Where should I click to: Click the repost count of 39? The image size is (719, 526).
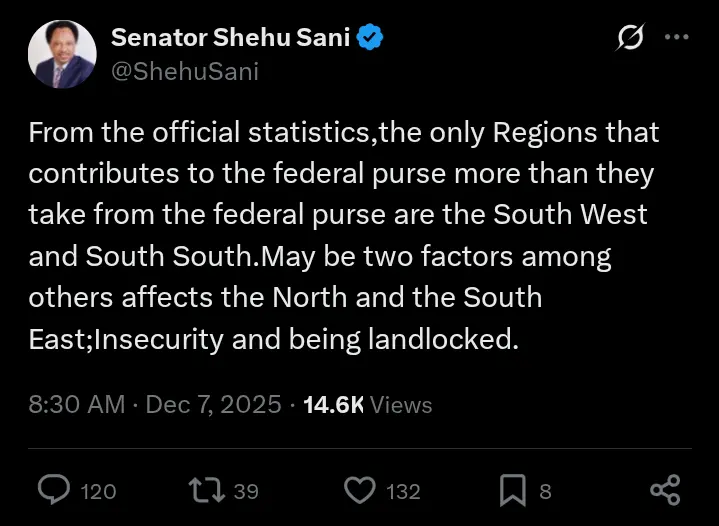tap(246, 491)
